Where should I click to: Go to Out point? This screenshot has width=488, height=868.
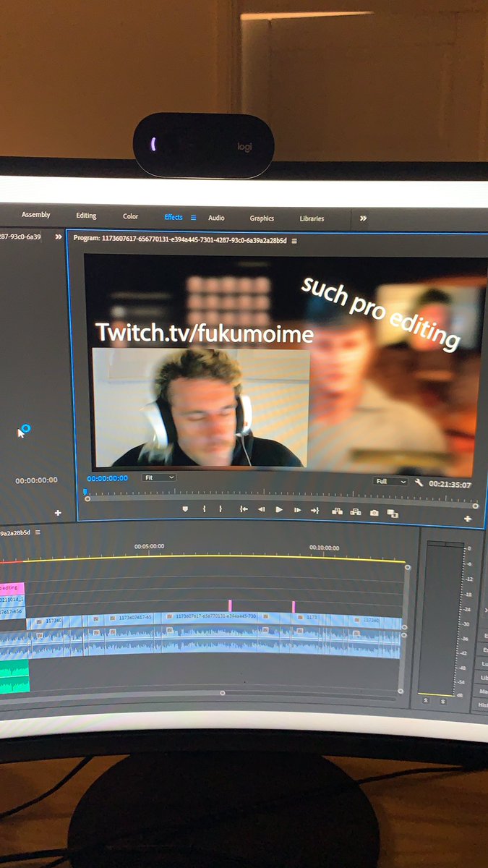point(314,510)
